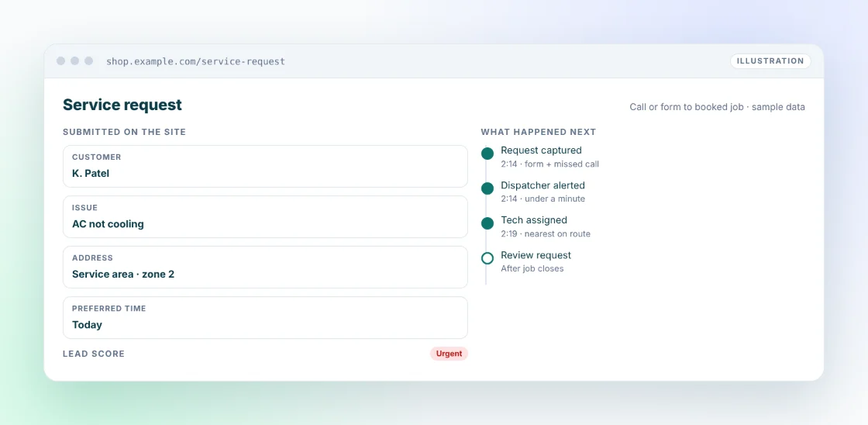The width and height of the screenshot is (868, 425).
Task: Click the 'SUBMITTED ON THE SITE' section label
Action: pyautogui.click(x=124, y=132)
